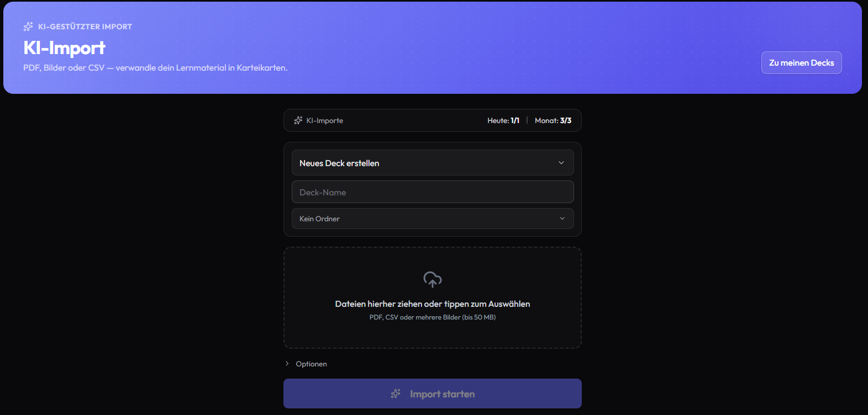Click the file drop zone area
868x415 pixels.
click(433, 297)
